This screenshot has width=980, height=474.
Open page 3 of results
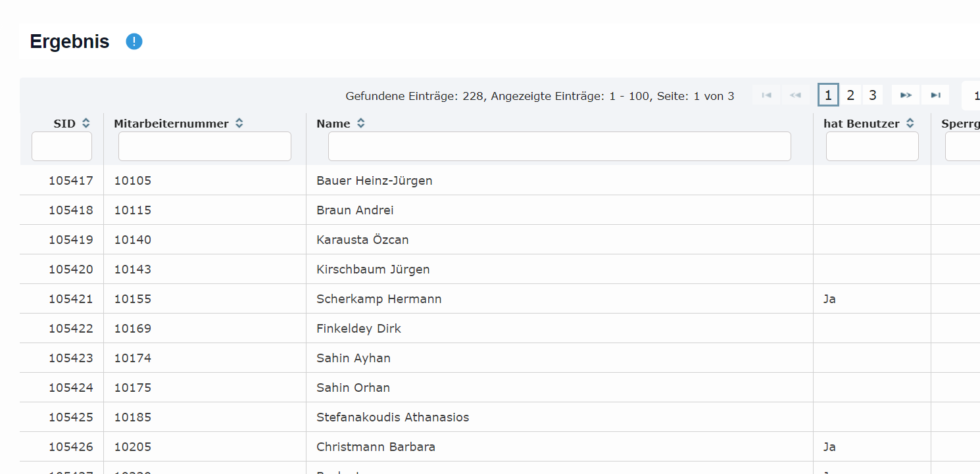[x=872, y=95]
